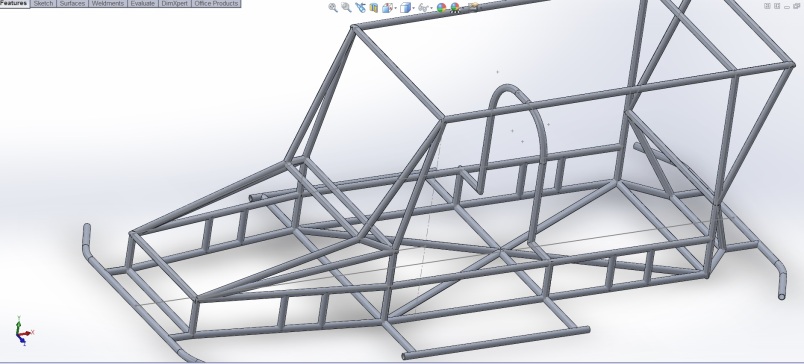Expand View Orientation dropdown arrow

[x=395, y=8]
